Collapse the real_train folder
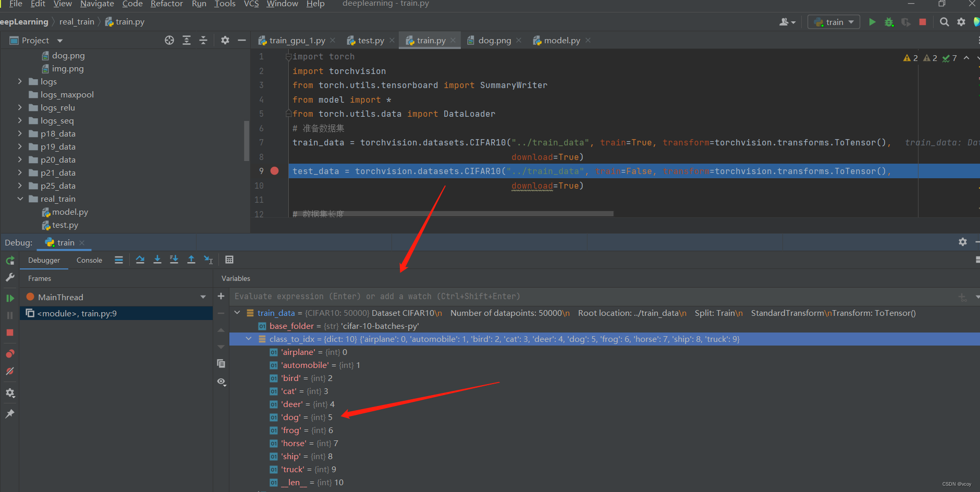Viewport: 980px width, 492px height. pos(20,199)
